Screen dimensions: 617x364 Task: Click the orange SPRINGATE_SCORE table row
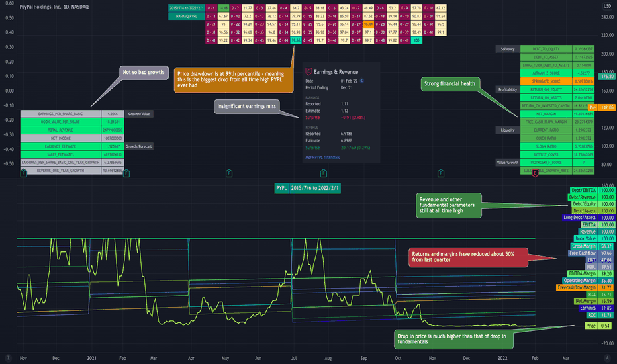click(x=557, y=81)
